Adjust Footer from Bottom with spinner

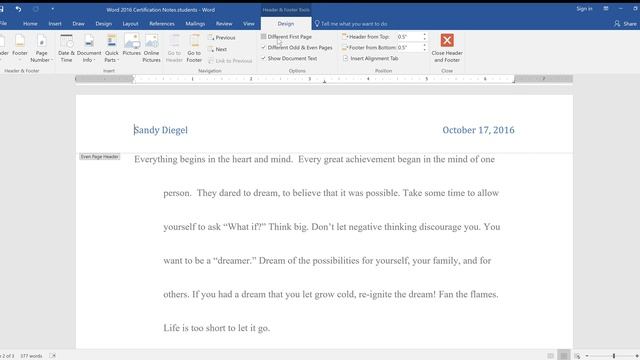click(x=424, y=47)
